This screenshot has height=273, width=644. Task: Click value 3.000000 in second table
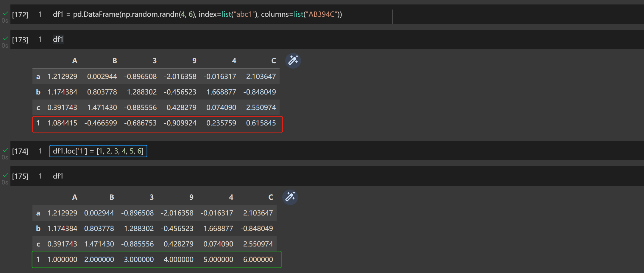click(x=139, y=260)
